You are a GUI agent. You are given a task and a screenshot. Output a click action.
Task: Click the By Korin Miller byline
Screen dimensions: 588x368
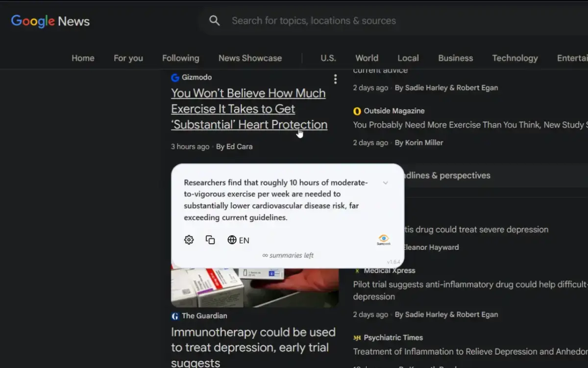coord(419,143)
